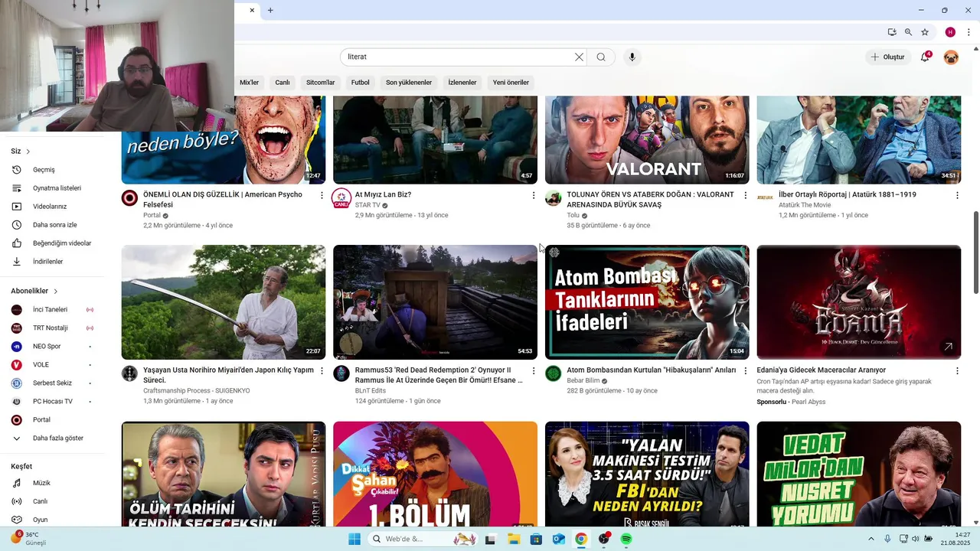Open Daha sonra izle in the sidebar
Viewport: 980px width, 551px height.
coord(54,225)
